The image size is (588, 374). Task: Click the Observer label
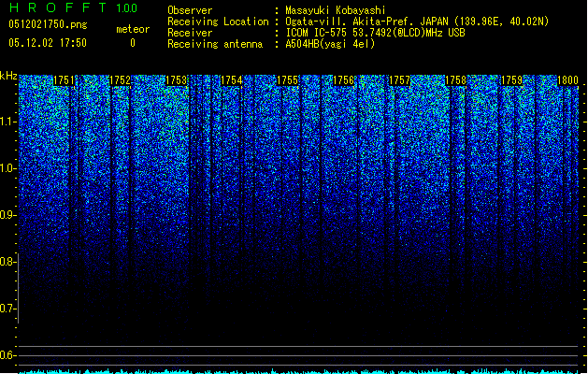point(190,10)
